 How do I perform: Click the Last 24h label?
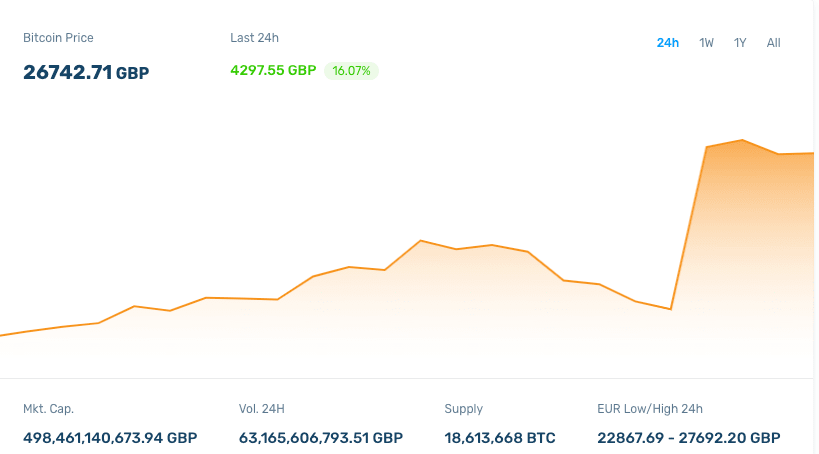[x=254, y=38]
